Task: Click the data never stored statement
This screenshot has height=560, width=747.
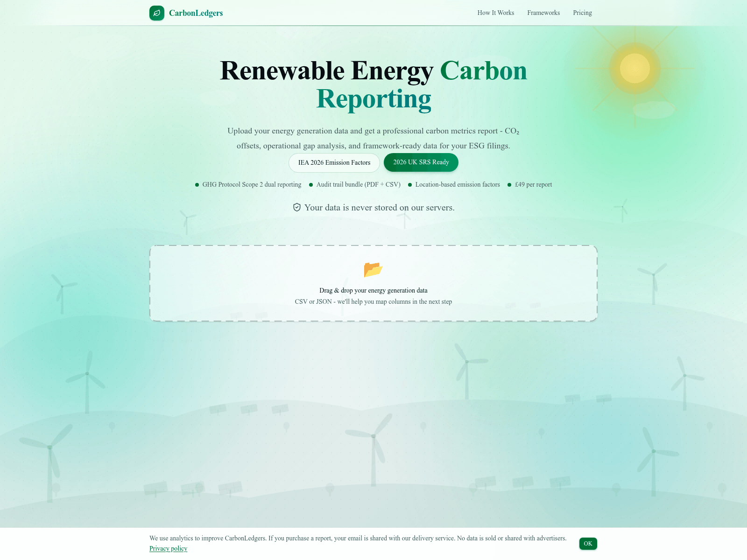Action: 379,208
